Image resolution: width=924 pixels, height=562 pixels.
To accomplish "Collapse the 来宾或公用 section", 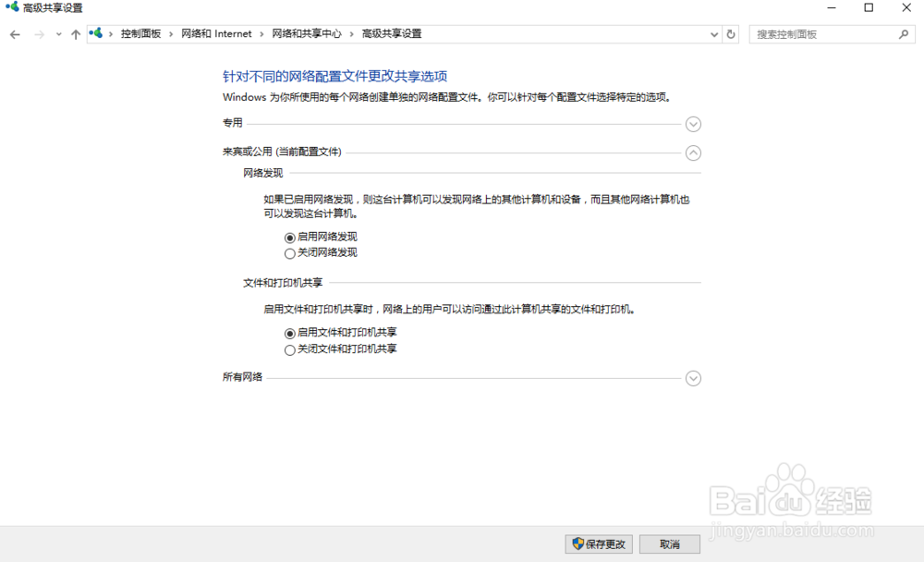I will 693,153.
